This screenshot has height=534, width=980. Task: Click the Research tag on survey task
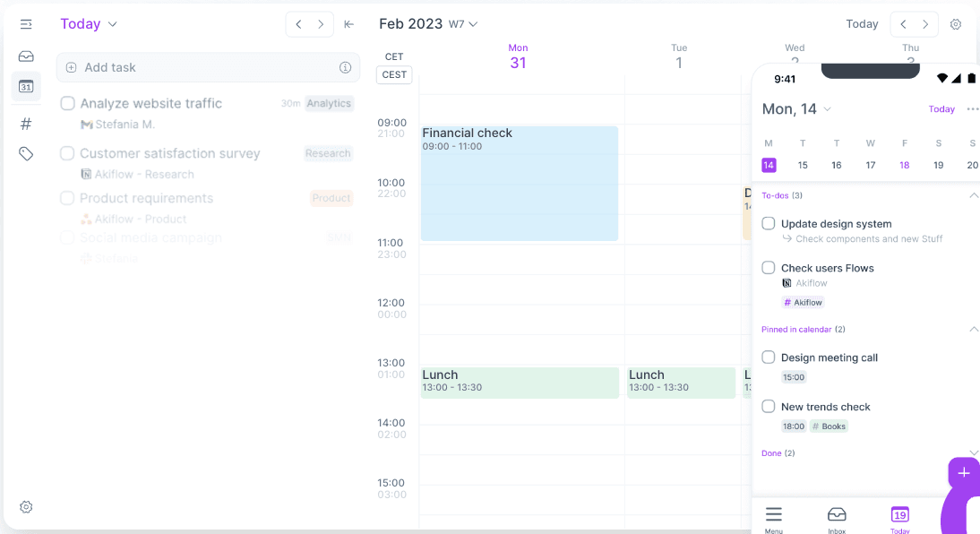pyautogui.click(x=328, y=153)
